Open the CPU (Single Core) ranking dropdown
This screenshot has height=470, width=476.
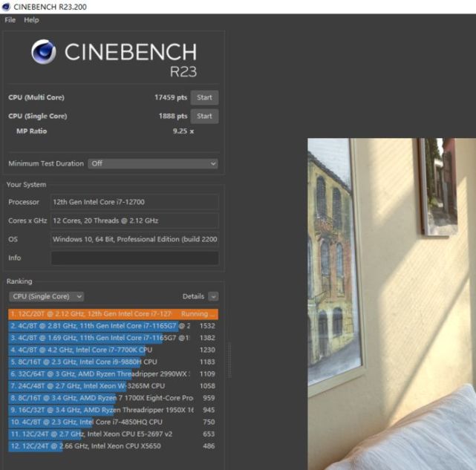[x=47, y=296]
